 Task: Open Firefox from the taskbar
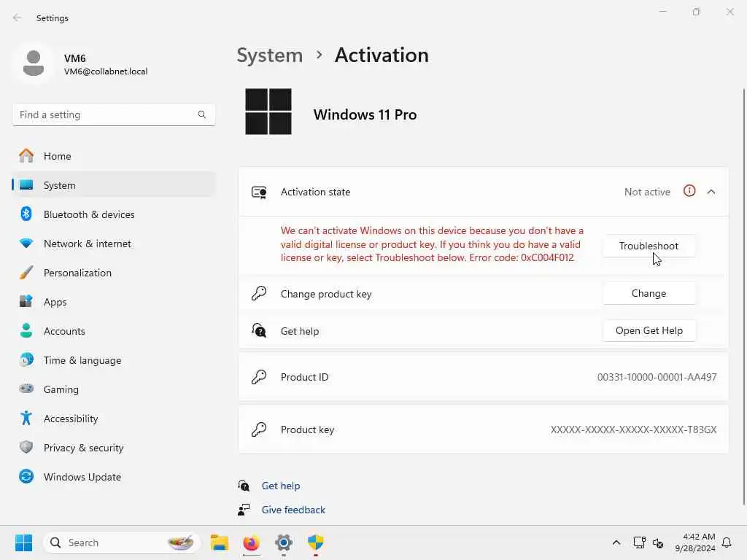(252, 542)
